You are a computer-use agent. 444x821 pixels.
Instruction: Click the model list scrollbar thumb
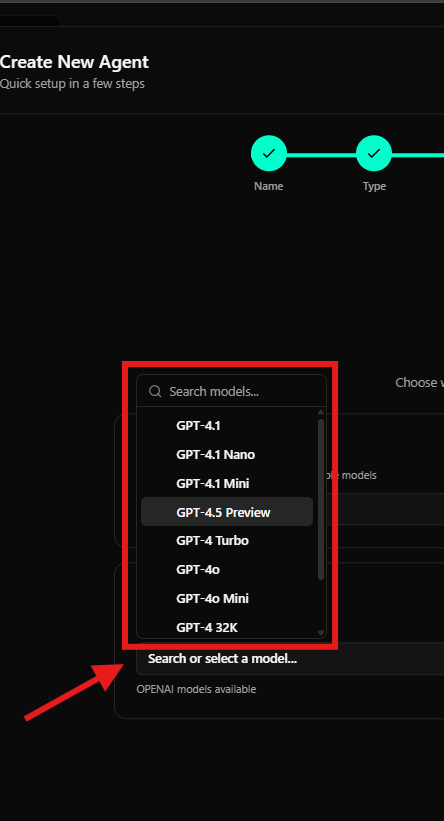tap(321, 499)
